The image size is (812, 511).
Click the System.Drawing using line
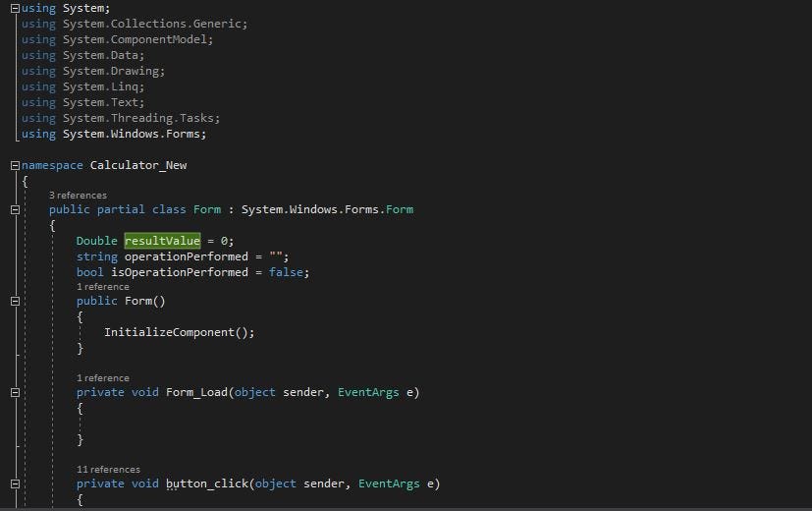click(x=93, y=71)
